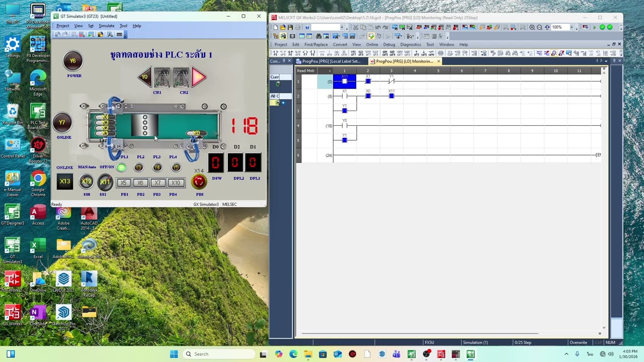Open Online menu in GX Works3
The image size is (644, 362).
coord(372,44)
